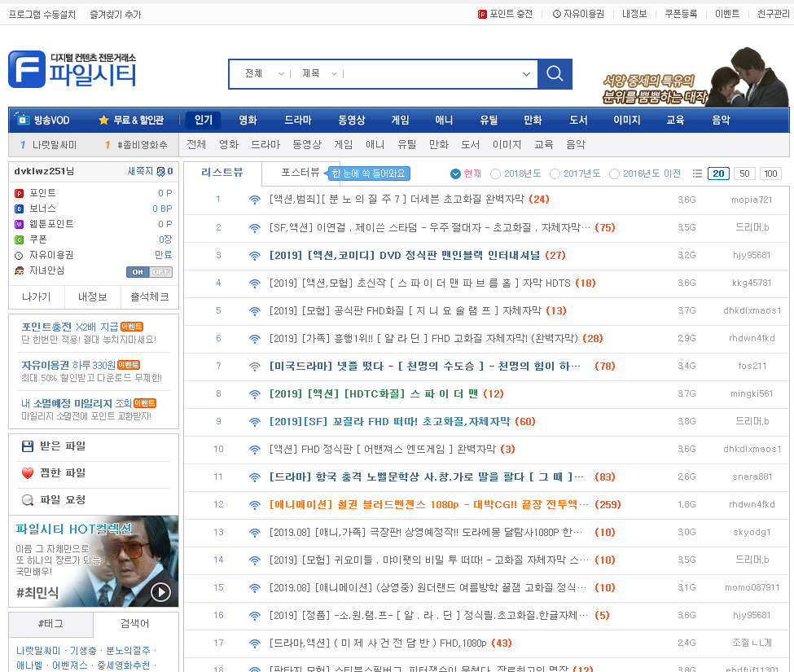Switch to 포스터뷰 tab
The height and width of the screenshot is (672, 794).
tap(300, 172)
